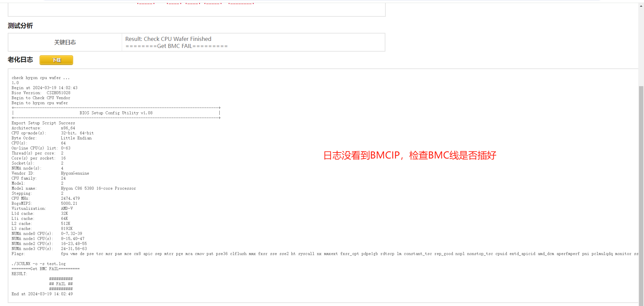Click the End at timestamp line

coord(42,294)
